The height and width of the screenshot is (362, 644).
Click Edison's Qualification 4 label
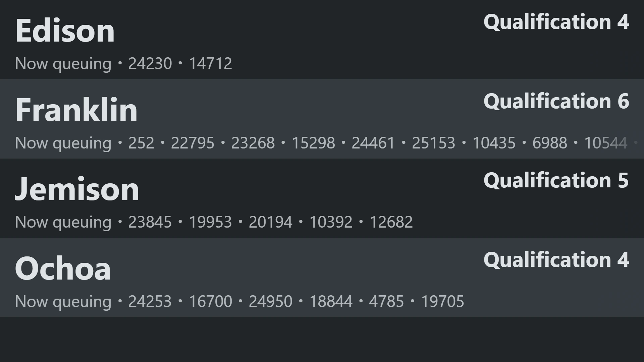click(x=556, y=22)
